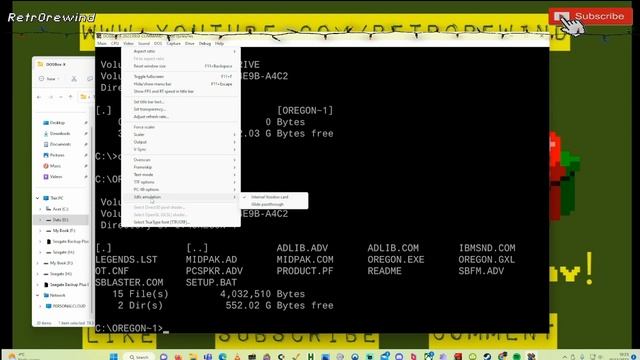Select the Acer (C:) drive
Image resolution: width=640 pixels, height=360 pixels.
click(60, 209)
